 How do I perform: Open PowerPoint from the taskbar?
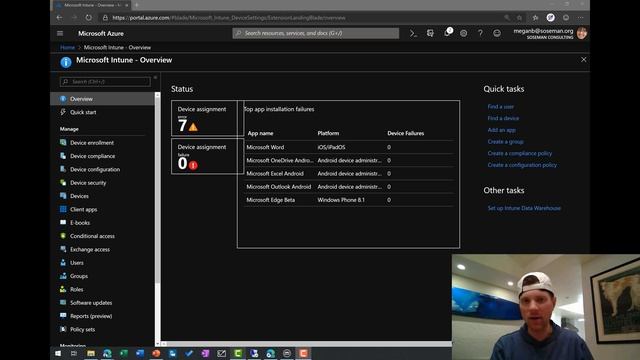(156, 353)
